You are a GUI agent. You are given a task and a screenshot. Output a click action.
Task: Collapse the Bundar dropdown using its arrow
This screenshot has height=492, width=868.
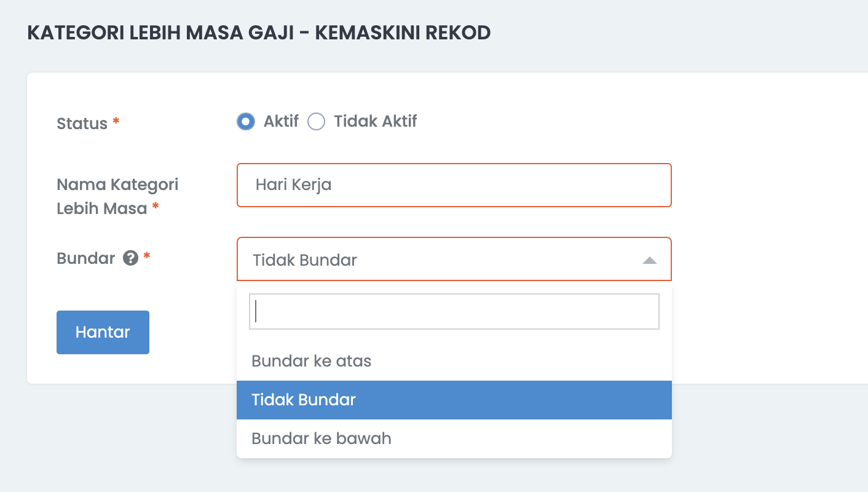(650, 260)
